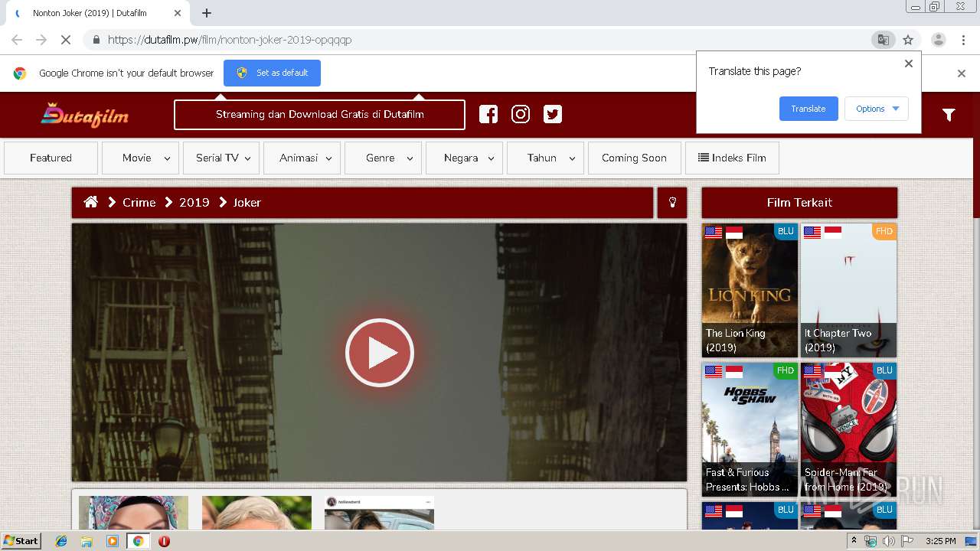Open Dutafilm Instagram icon
The width and height of the screenshot is (980, 551).
click(521, 115)
